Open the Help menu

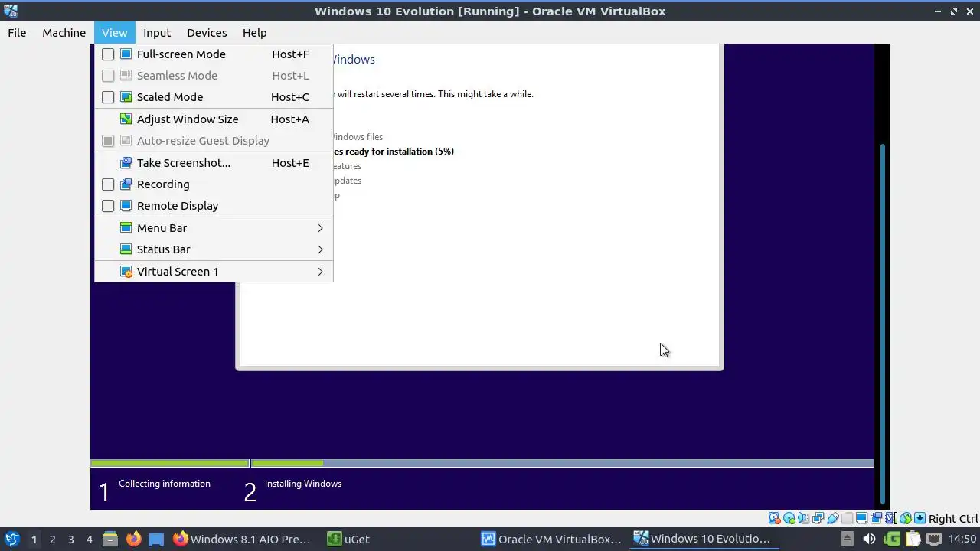coord(255,33)
